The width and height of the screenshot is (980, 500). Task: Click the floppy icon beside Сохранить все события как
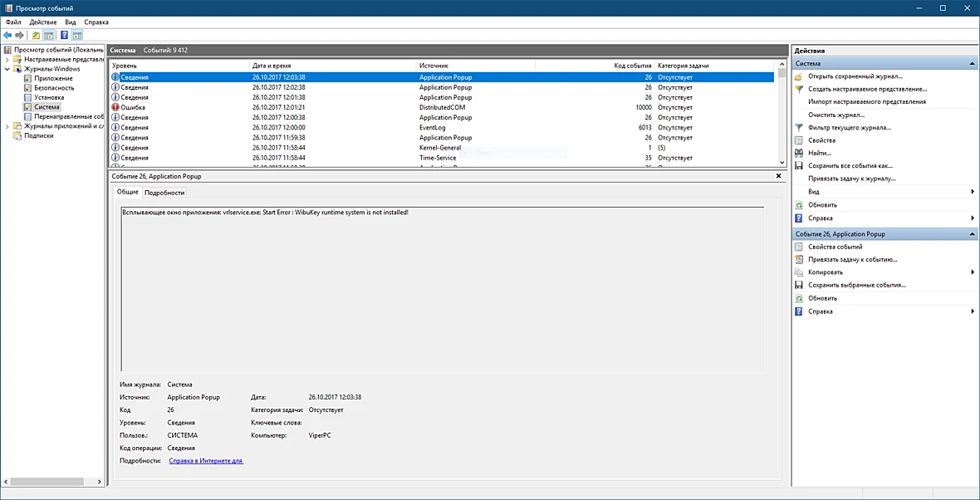click(799, 165)
